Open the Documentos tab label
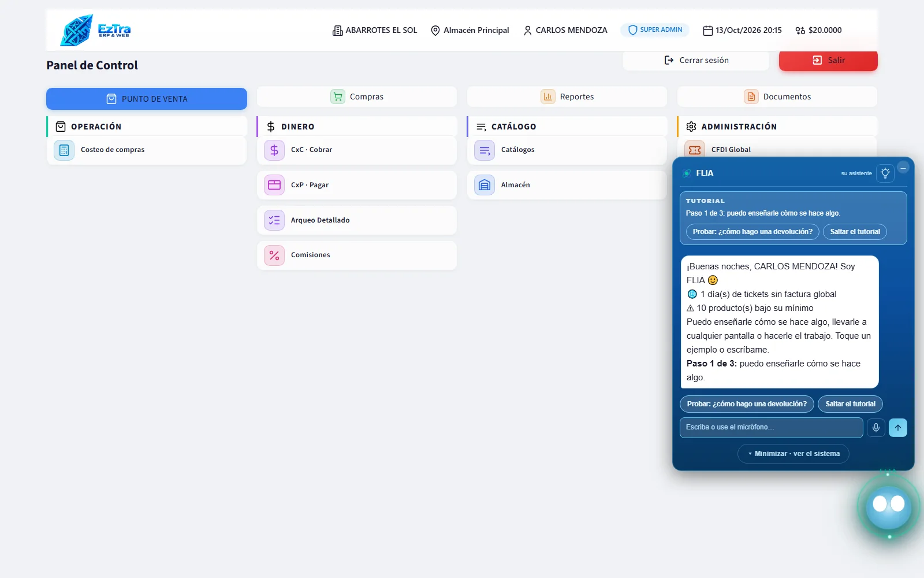This screenshot has width=924, height=578. (x=787, y=97)
